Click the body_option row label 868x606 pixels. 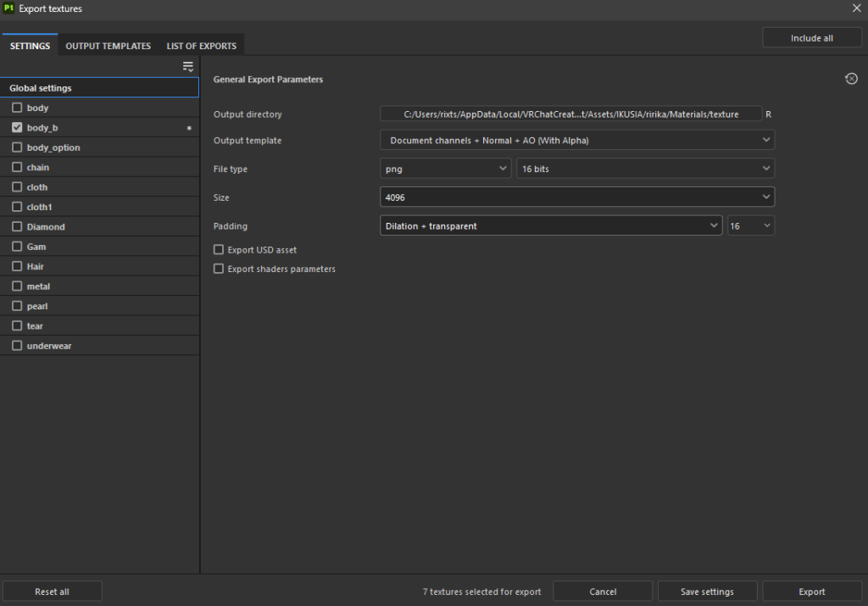tap(53, 147)
